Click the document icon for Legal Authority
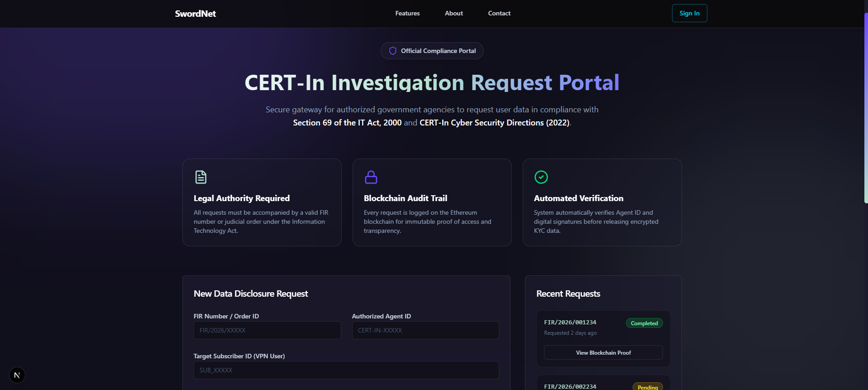The width and height of the screenshot is (868, 390). (200, 177)
